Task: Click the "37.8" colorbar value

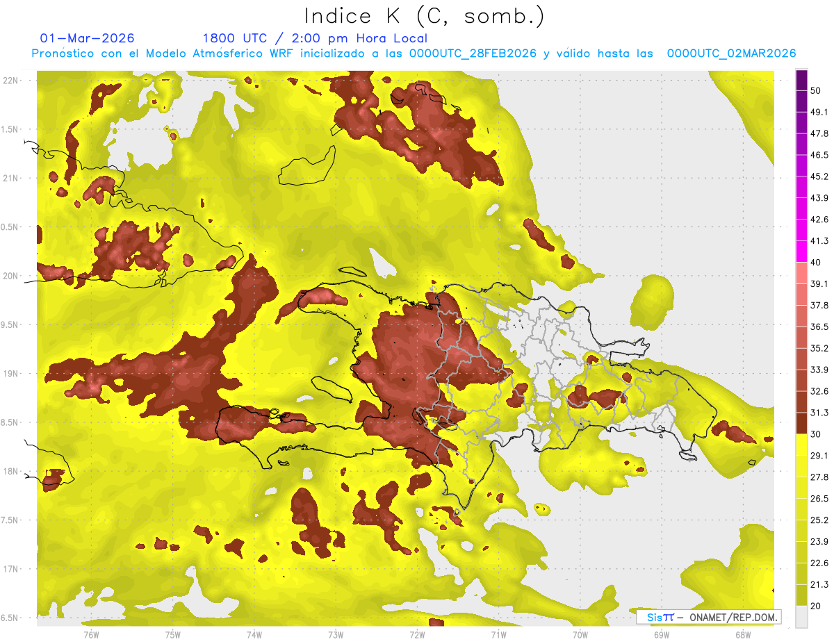Action: tap(819, 305)
